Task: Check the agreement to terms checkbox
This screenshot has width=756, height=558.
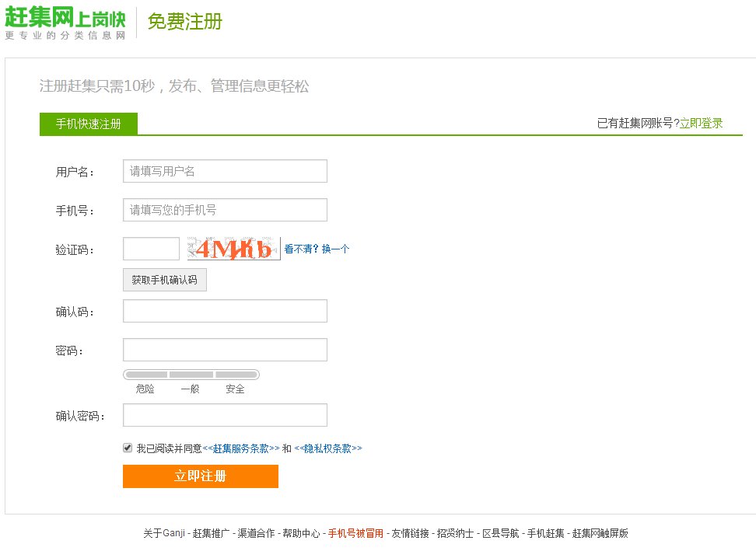Action: (x=127, y=447)
